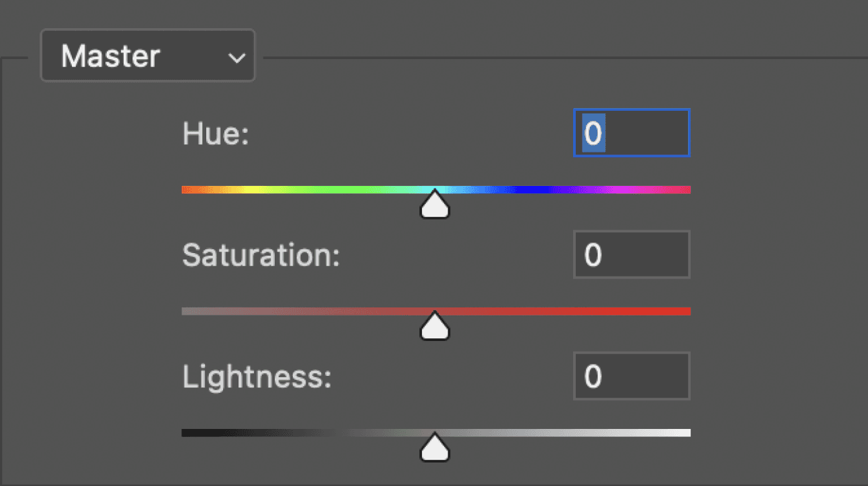Click the Lightness label text
This screenshot has height=486, width=868.
click(257, 377)
